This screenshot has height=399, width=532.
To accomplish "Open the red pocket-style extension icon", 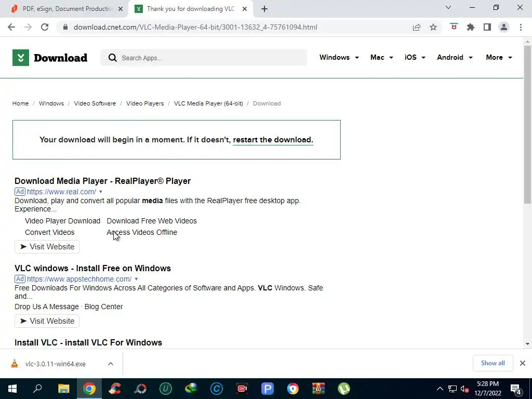I will 454,27.
